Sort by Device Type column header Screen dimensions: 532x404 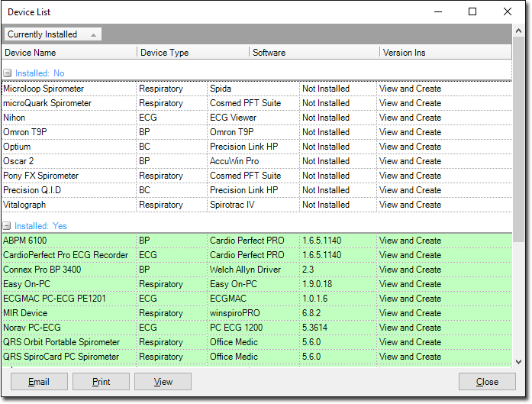(x=193, y=53)
